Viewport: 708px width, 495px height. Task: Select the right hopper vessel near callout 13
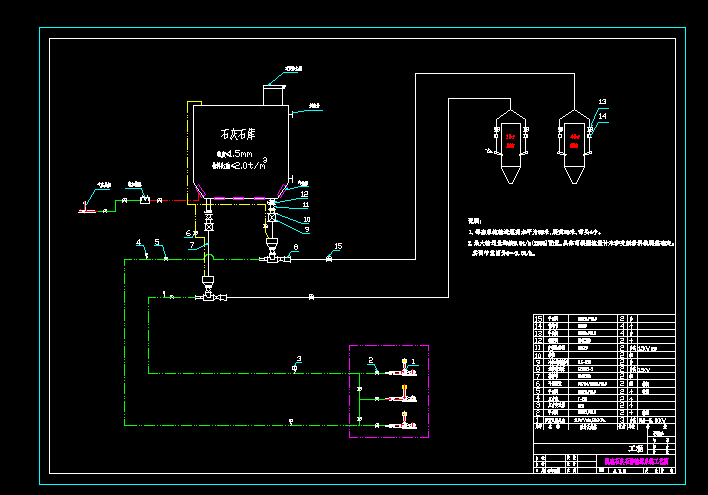pos(574,147)
